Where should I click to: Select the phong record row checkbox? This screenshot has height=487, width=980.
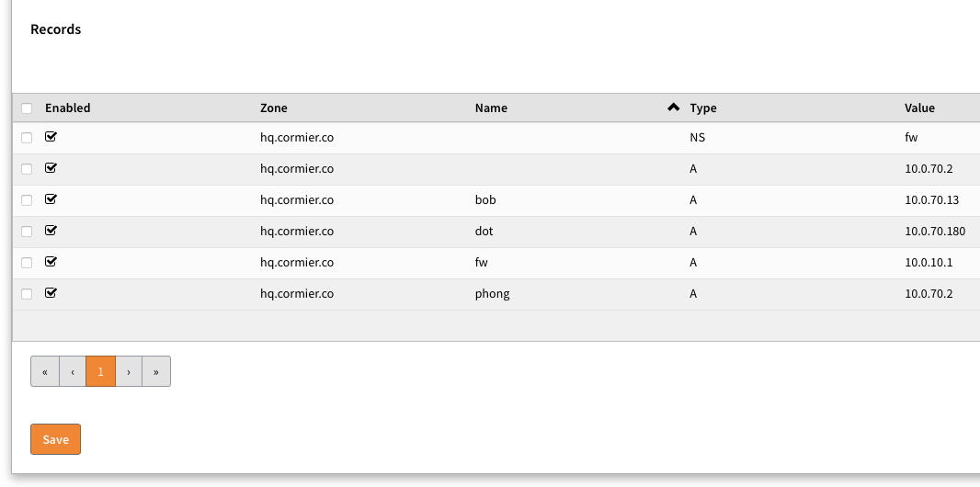27,294
